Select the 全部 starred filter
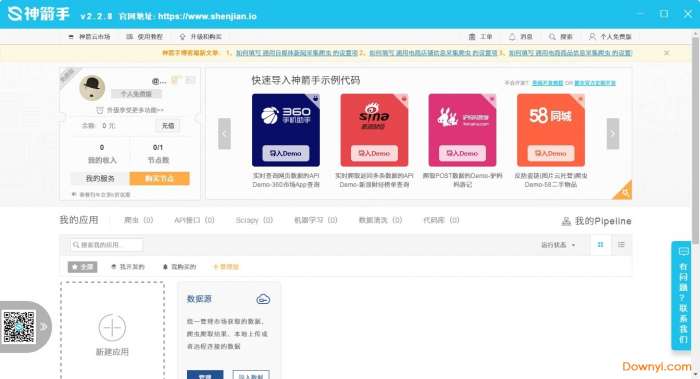The height and width of the screenshot is (379, 700). (82, 267)
